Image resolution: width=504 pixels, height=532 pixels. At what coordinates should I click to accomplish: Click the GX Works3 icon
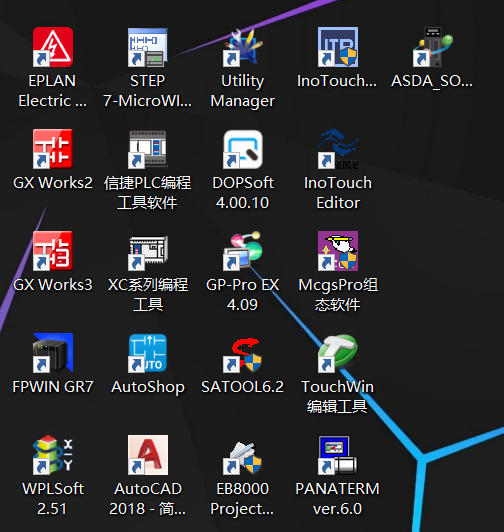tap(53, 251)
